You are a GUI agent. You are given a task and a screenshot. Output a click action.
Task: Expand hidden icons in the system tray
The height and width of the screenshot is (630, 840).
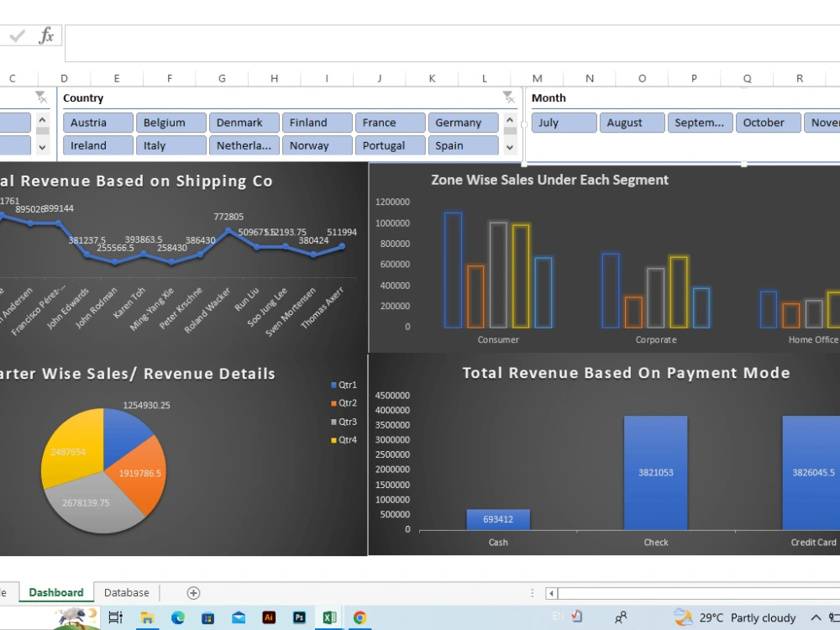pos(816,617)
